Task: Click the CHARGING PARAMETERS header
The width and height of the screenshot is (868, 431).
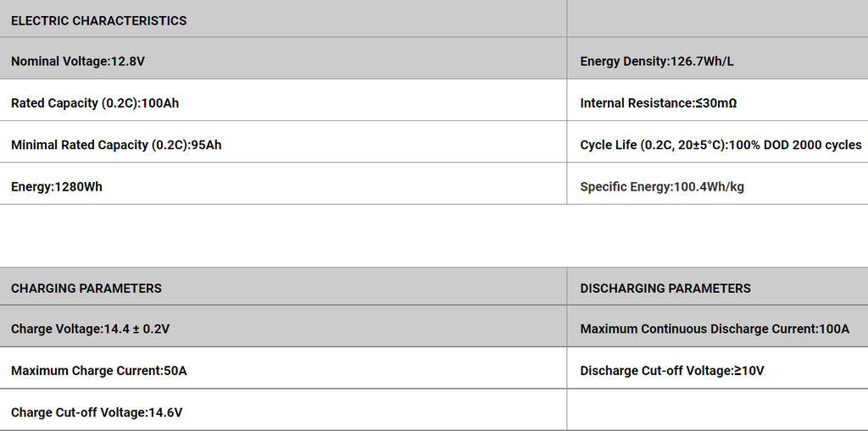Action: click(x=86, y=288)
